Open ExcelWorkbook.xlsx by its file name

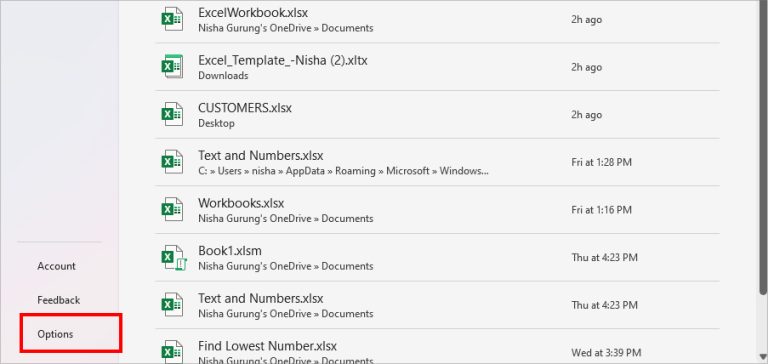[253, 12]
